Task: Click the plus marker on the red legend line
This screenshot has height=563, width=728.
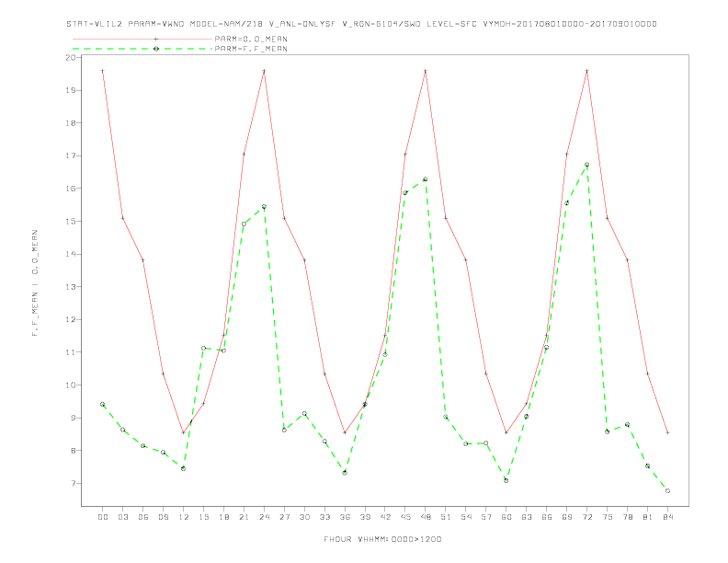Action: [x=156, y=39]
